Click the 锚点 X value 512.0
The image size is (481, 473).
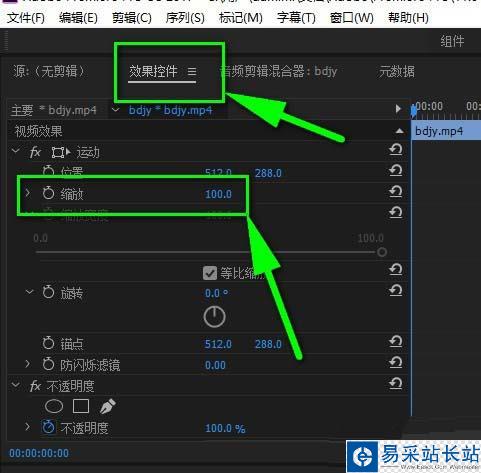point(218,344)
